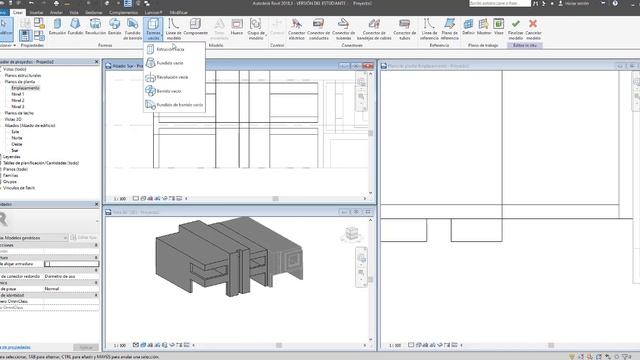Viewport: 640px width, 360px height.
Task: Click the Conector de conductos tool
Action: click(318, 29)
